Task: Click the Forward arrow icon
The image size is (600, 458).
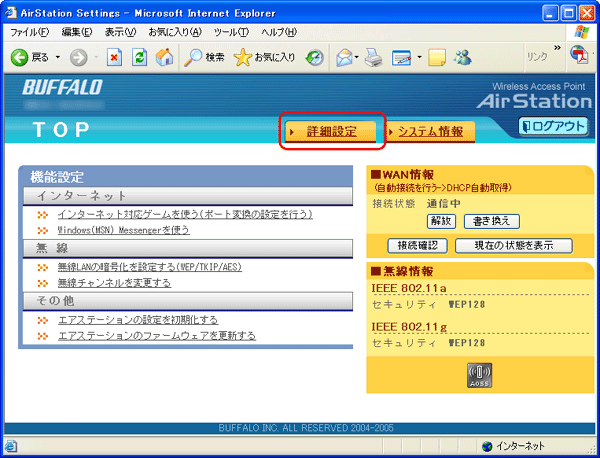Action: tap(78, 58)
